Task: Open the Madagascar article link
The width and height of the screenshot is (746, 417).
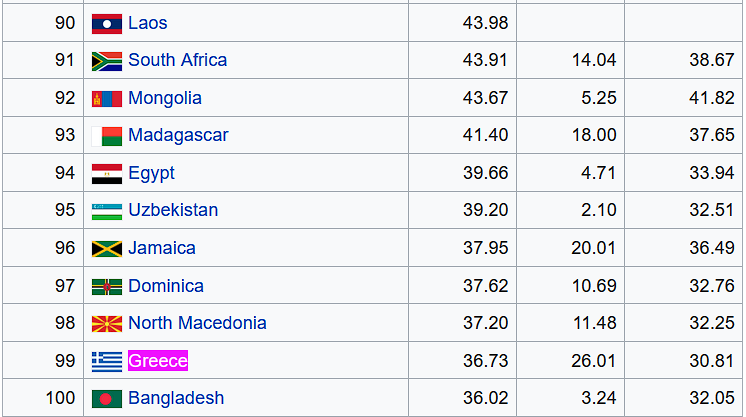Action: pos(178,135)
